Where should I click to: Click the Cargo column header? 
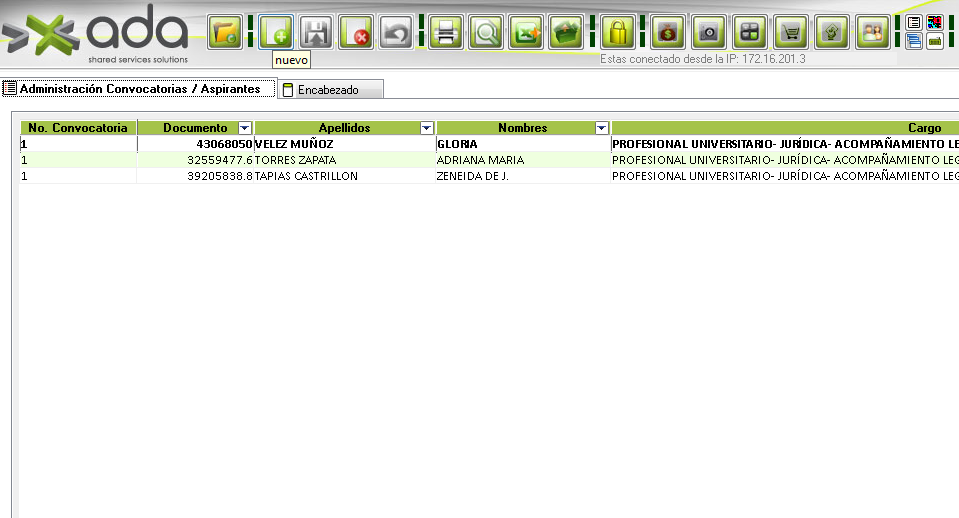785,128
